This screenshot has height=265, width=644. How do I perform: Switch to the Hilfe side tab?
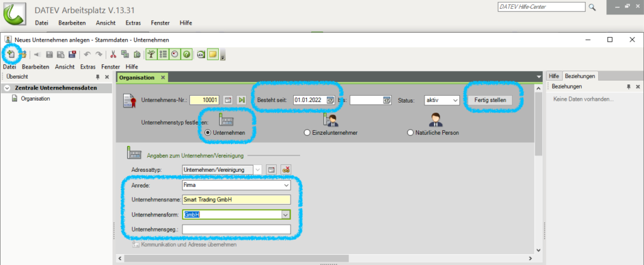click(553, 76)
